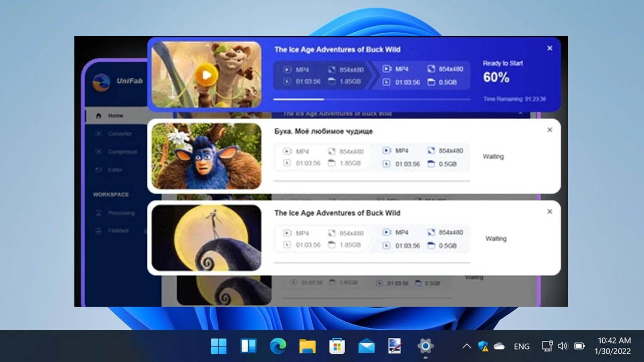Open the Widgets panel in taskbar

(x=249, y=346)
